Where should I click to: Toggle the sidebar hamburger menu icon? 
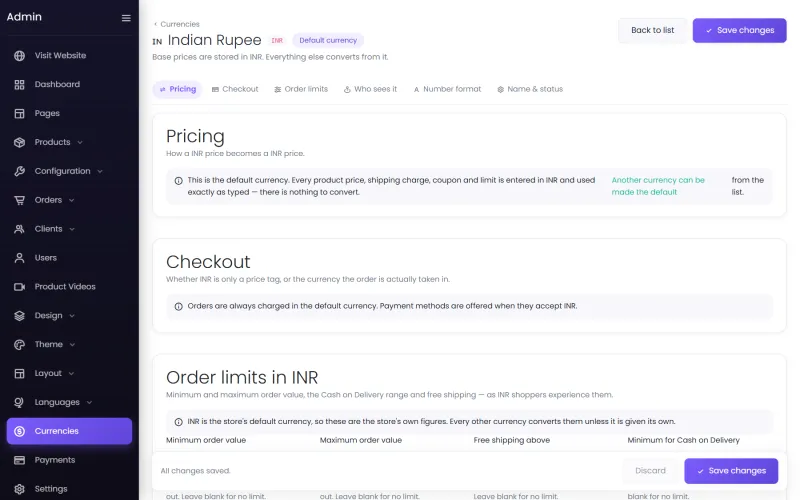126,18
